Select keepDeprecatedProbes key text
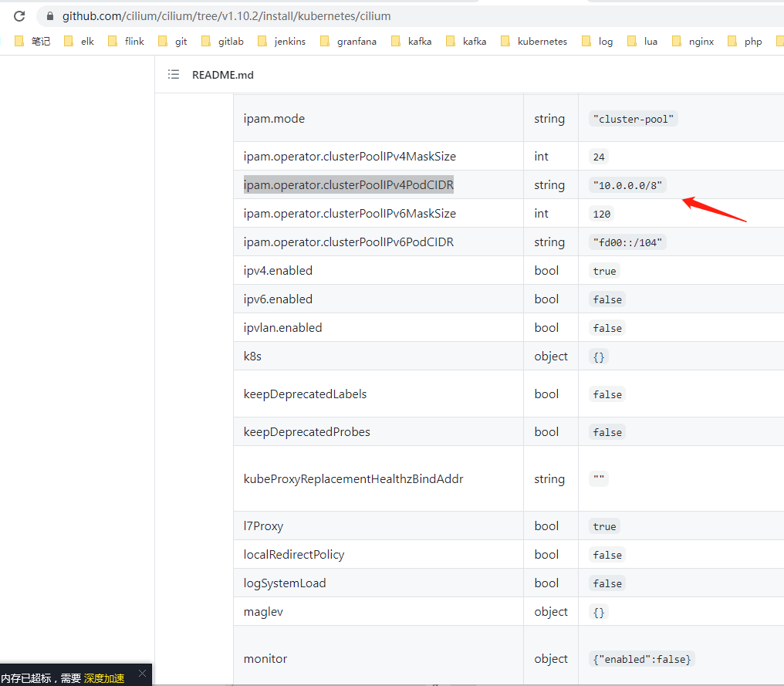Viewport: 784px width, 686px height. click(x=307, y=431)
